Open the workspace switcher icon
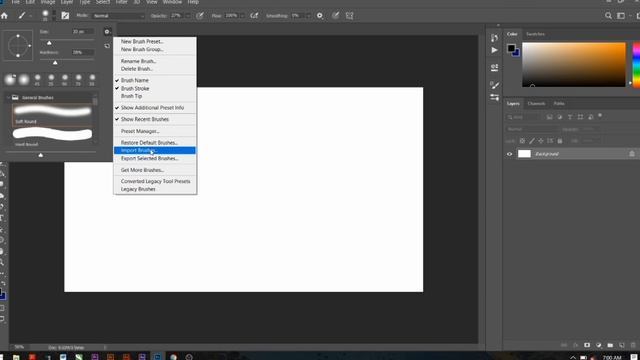Viewport: 640px width, 360px height. 621,16
